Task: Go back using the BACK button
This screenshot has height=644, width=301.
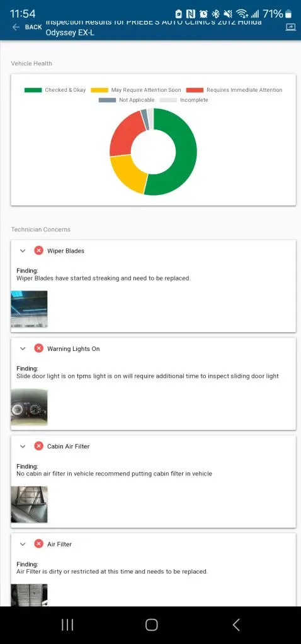Action: [27, 27]
